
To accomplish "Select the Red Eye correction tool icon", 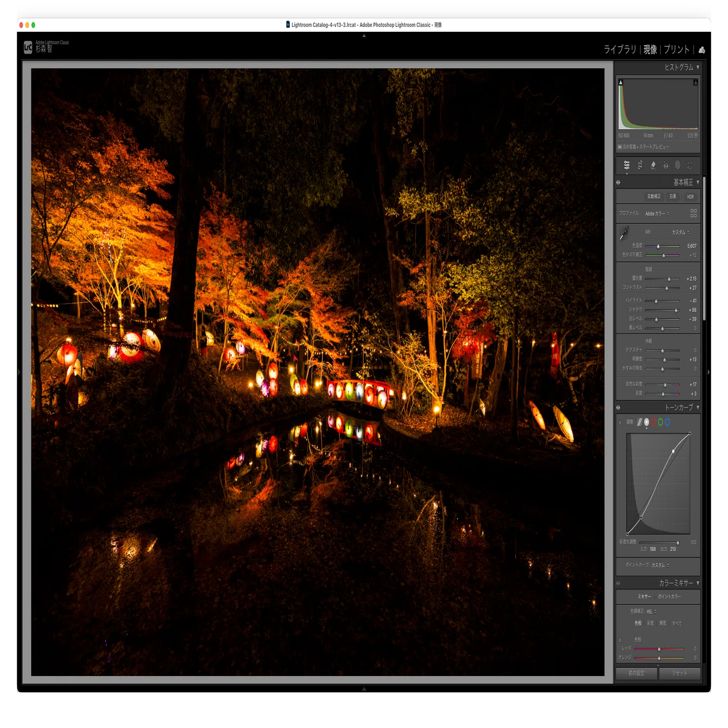I will [665, 165].
